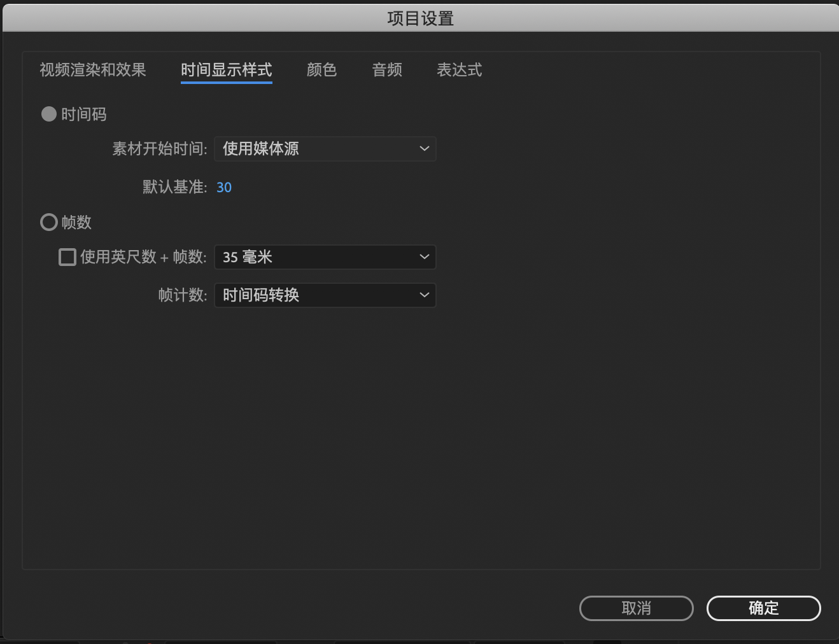勾选"使用英尺数 + 帧数"复选框
The image size is (839, 644).
[67, 256]
